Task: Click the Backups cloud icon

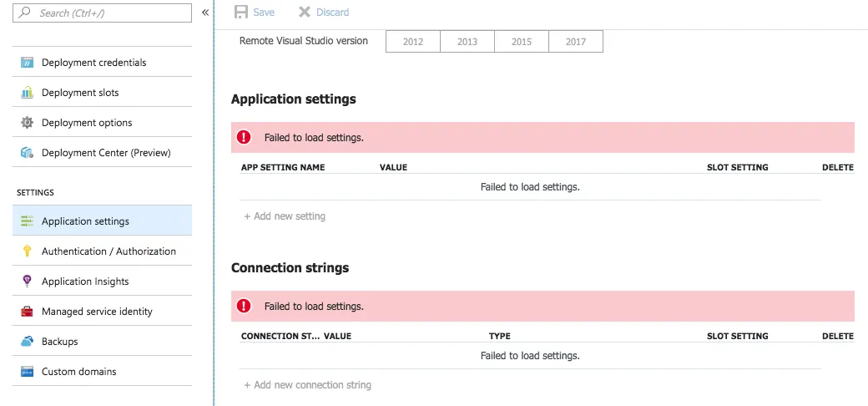Action: 27,342
